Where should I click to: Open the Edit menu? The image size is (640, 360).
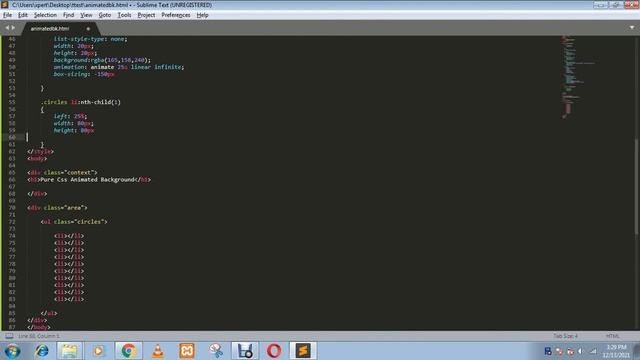point(23,15)
